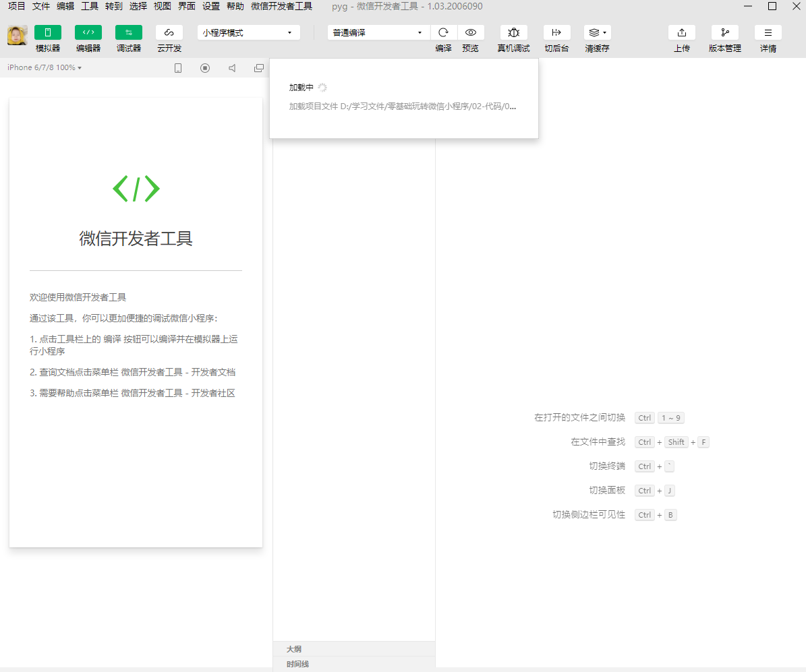
Task: Open the 普通编译 compile mode dropdown
Action: tap(378, 32)
